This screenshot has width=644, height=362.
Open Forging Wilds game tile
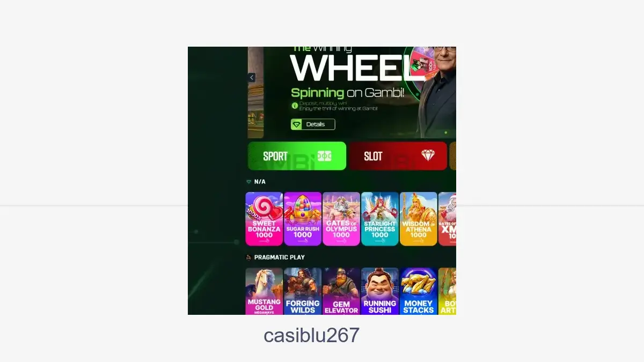coord(303,291)
